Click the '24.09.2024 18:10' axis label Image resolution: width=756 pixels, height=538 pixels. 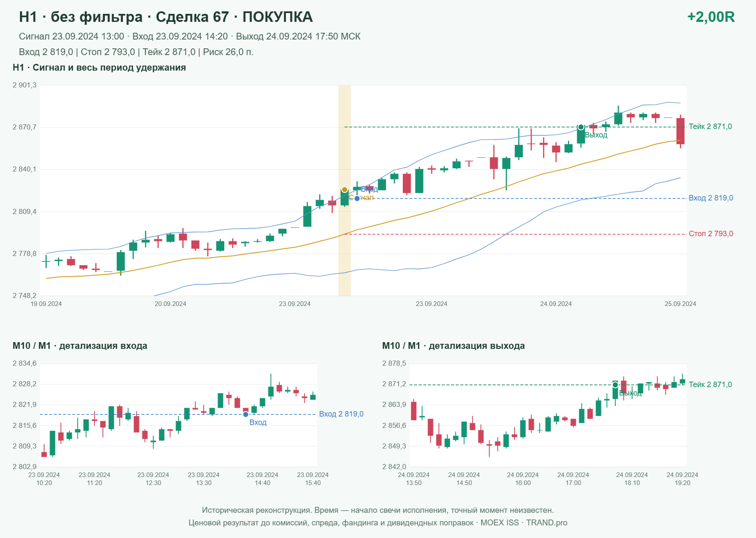pyautogui.click(x=632, y=479)
